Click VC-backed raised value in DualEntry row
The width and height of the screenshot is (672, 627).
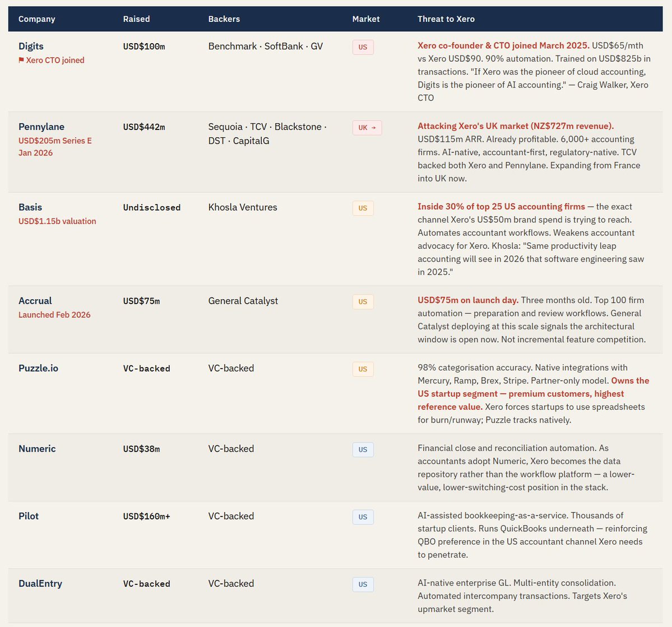tap(147, 584)
